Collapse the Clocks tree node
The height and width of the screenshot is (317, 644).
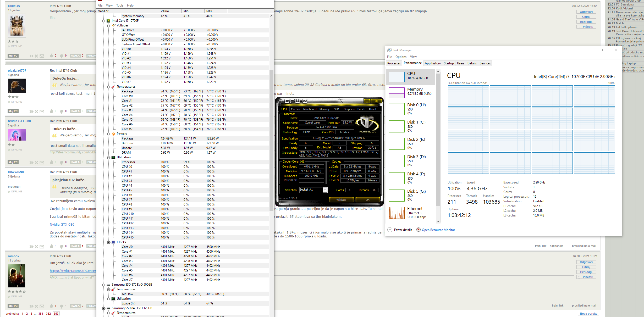coord(108,242)
